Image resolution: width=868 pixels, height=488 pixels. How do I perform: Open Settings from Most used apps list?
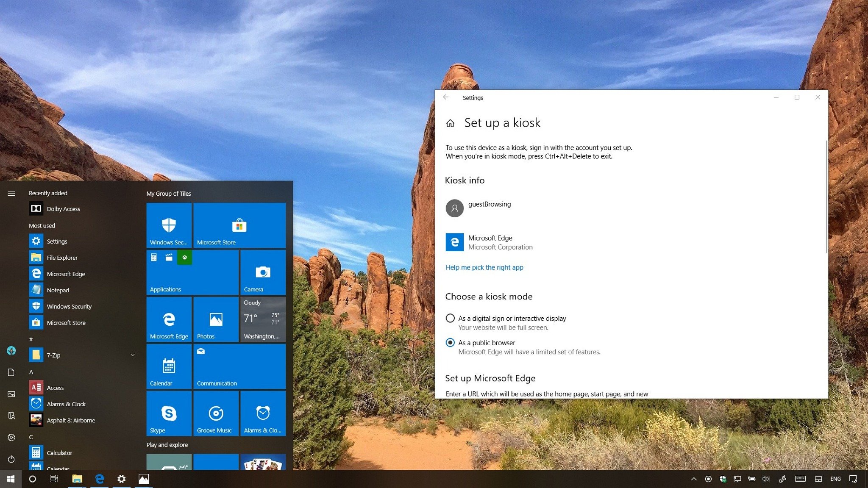click(x=57, y=241)
